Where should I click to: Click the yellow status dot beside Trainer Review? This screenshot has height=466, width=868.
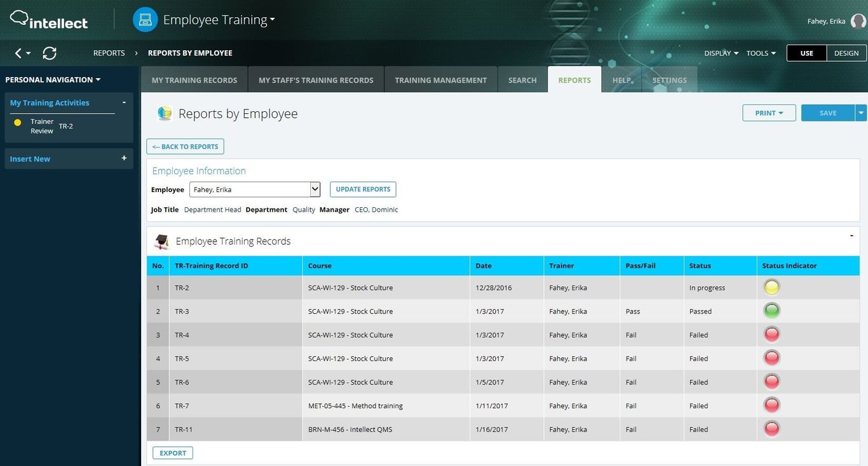click(17, 123)
